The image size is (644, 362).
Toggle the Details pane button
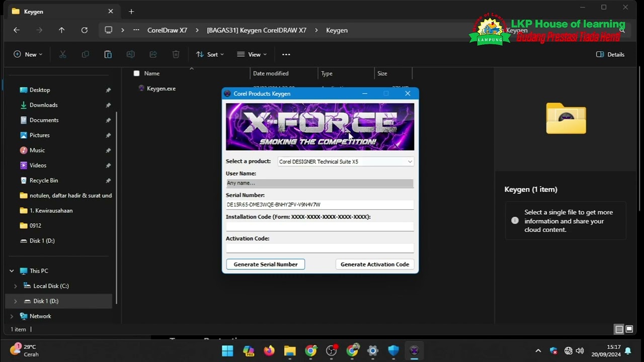[x=610, y=54]
